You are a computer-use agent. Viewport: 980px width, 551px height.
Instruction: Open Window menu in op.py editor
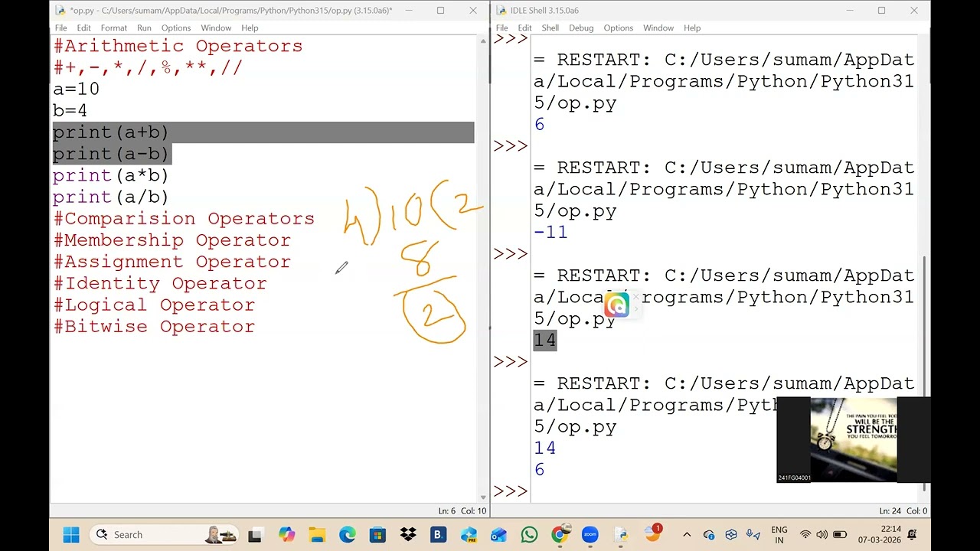pyautogui.click(x=216, y=28)
